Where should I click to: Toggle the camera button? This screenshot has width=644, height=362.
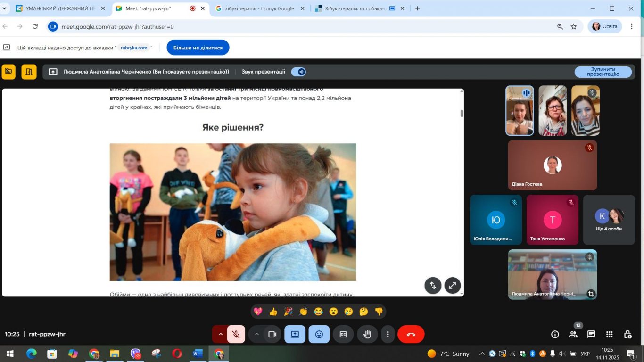(272, 334)
